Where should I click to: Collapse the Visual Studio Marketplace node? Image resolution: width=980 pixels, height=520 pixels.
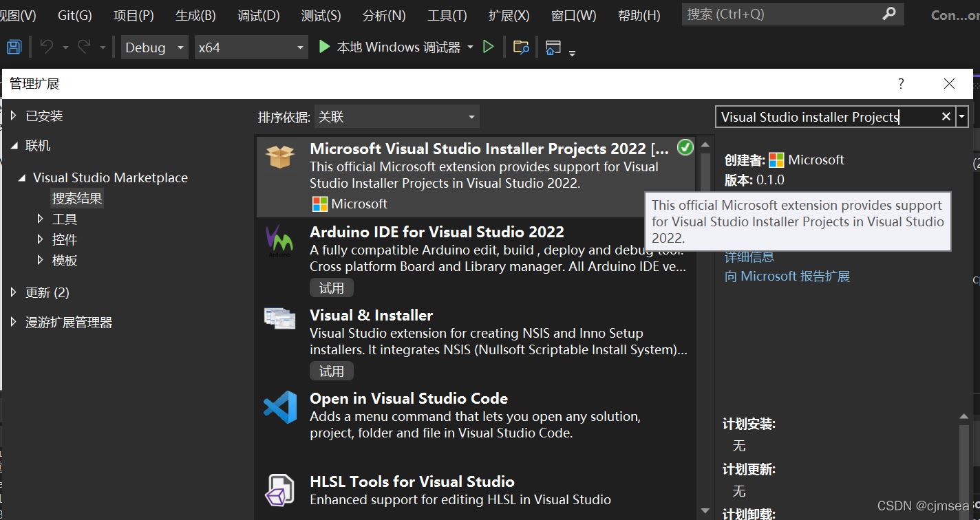[22, 178]
